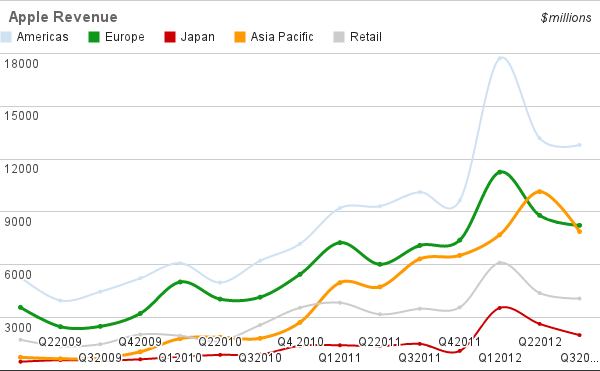This screenshot has width=600, height=371.
Task: Click the Apple Revenue chart title
Action: tap(63, 17)
